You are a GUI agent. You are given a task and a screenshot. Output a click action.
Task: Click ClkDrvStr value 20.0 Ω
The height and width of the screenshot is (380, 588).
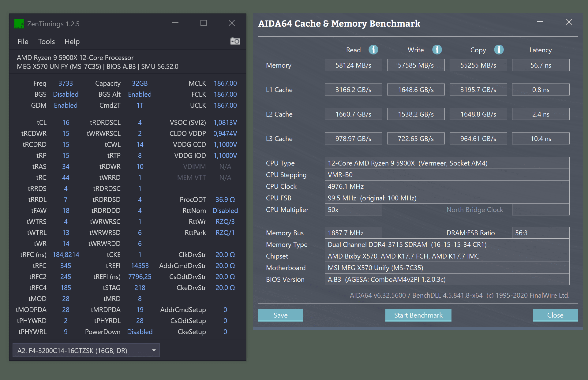225,255
